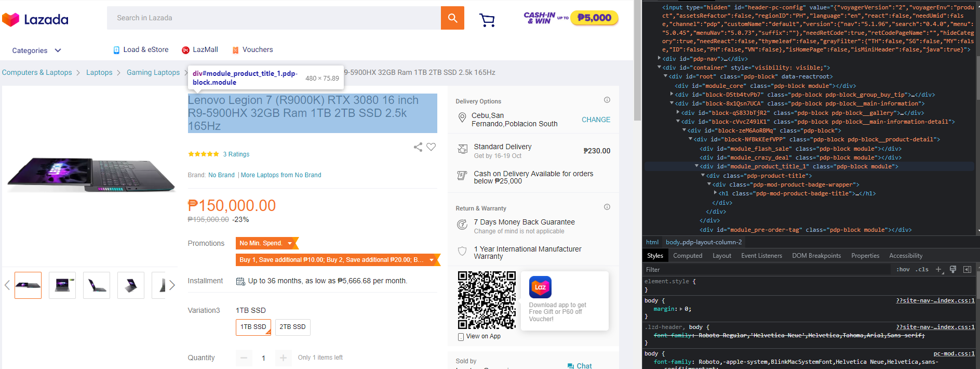Viewport: 980px width, 369px height.
Task: Open the Event Listeners tab
Action: (x=761, y=256)
